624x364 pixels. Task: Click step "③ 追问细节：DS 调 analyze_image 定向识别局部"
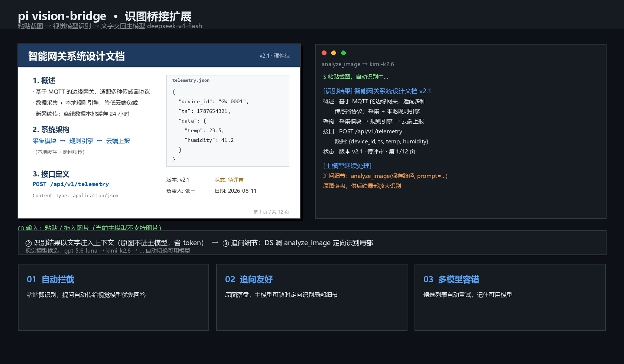click(x=298, y=243)
